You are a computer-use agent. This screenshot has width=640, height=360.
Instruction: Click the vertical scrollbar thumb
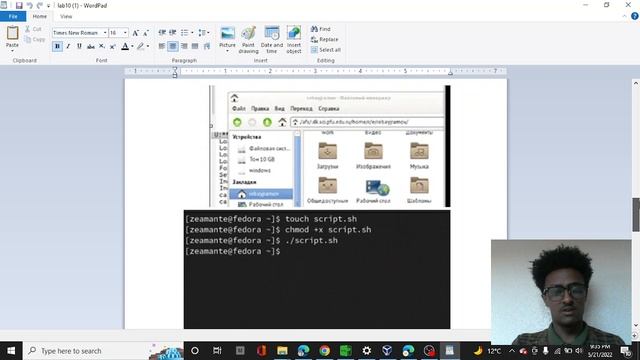click(636, 214)
